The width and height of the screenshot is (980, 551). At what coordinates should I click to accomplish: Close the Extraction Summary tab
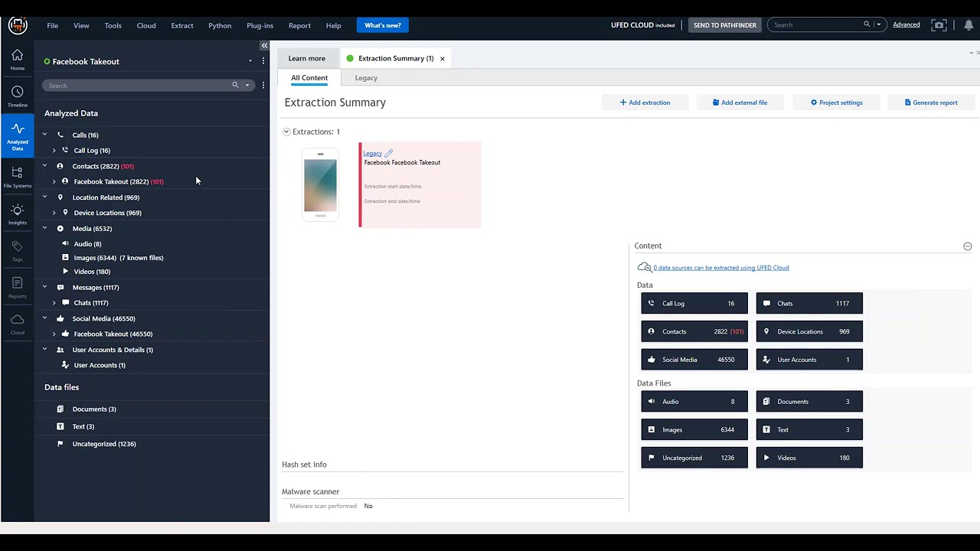coord(442,58)
